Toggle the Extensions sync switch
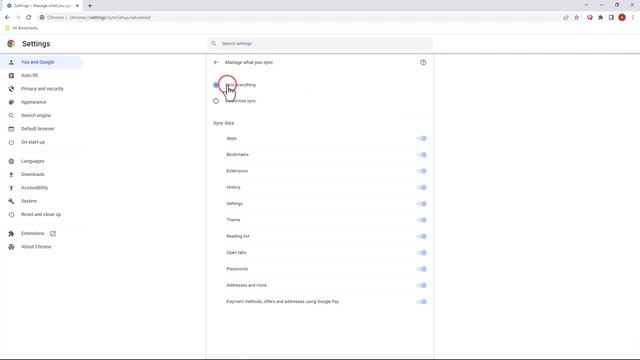This screenshot has width=640, height=360. [x=422, y=171]
